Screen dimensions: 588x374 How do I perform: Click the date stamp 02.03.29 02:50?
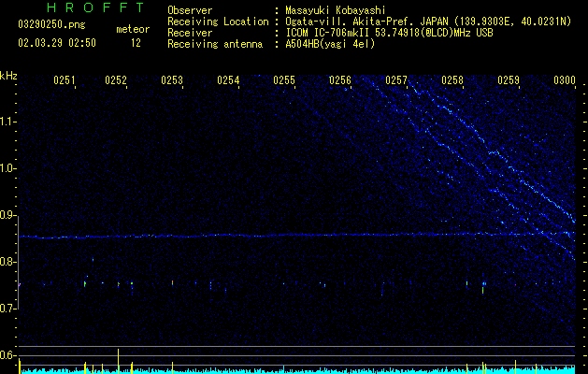pyautogui.click(x=57, y=43)
